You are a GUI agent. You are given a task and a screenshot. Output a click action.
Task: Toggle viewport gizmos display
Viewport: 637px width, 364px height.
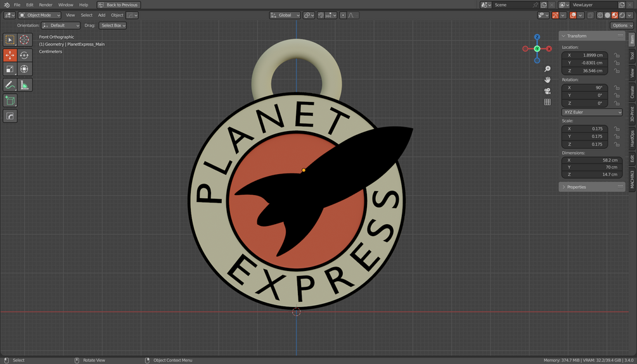click(555, 15)
